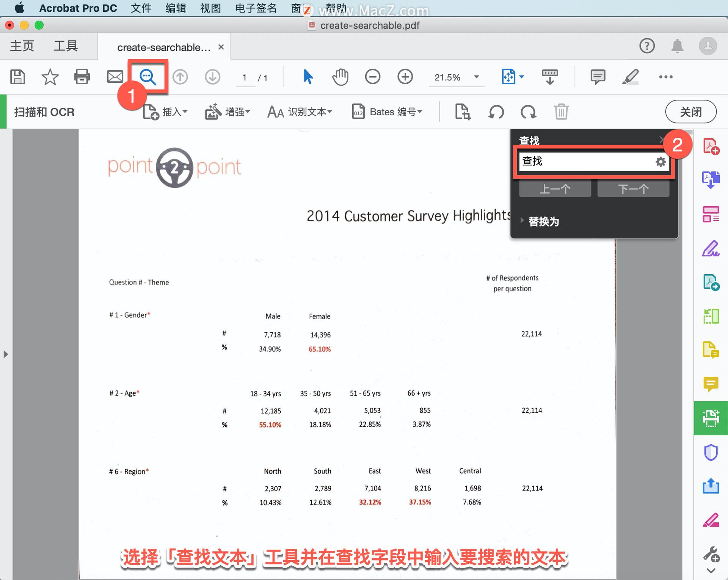Open the comment tool in right sidebar

[x=711, y=384]
